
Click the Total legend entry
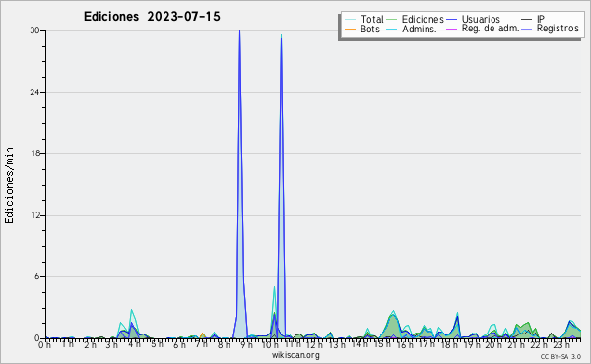[364, 19]
